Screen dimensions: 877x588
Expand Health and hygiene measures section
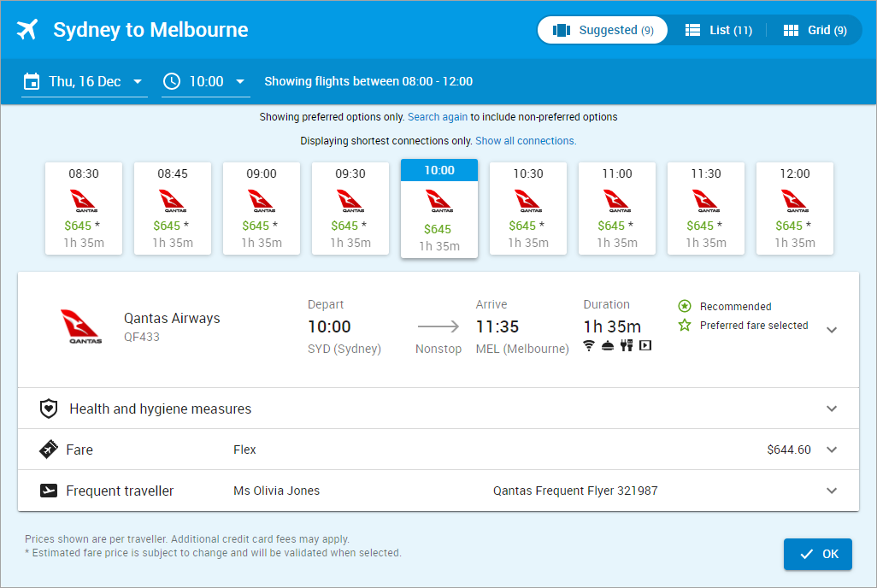click(x=832, y=409)
